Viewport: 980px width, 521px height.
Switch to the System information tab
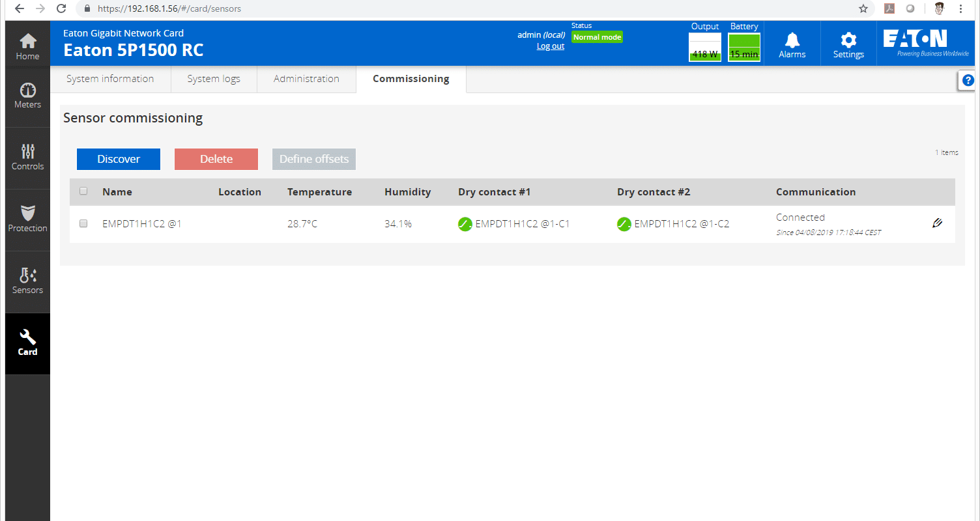110,79
